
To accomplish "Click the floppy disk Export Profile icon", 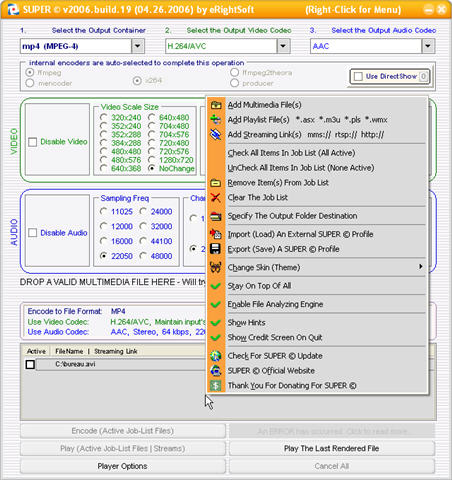I will click(x=215, y=249).
